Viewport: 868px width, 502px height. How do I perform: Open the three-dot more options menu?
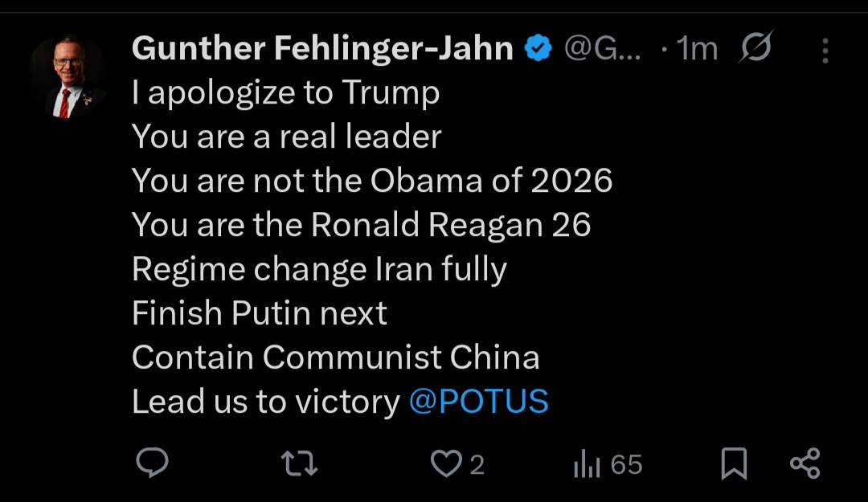pyautogui.click(x=825, y=51)
